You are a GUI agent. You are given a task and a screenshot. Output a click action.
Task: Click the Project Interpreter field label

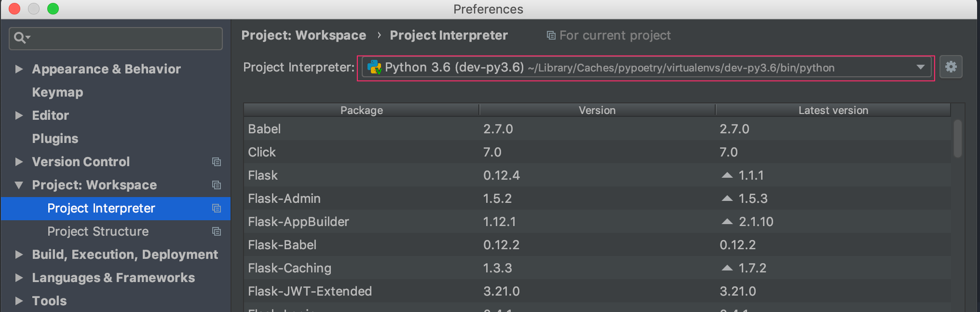tap(299, 67)
